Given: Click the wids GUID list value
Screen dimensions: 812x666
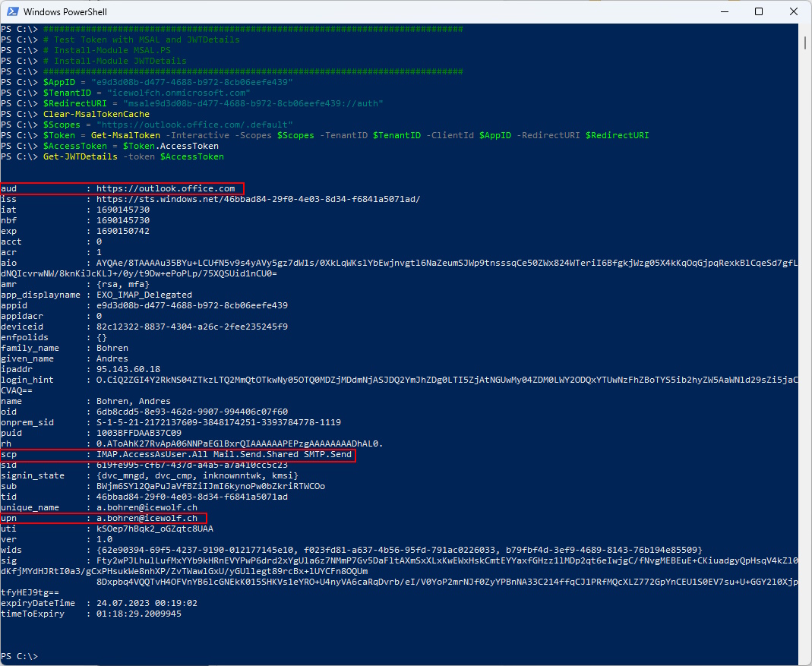Looking at the screenshot, I should (400, 550).
